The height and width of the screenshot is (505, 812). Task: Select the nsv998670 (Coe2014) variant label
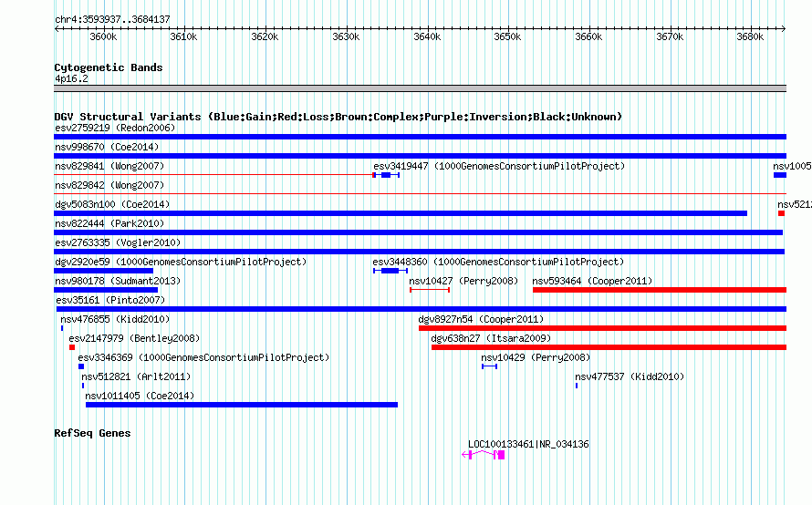point(107,147)
